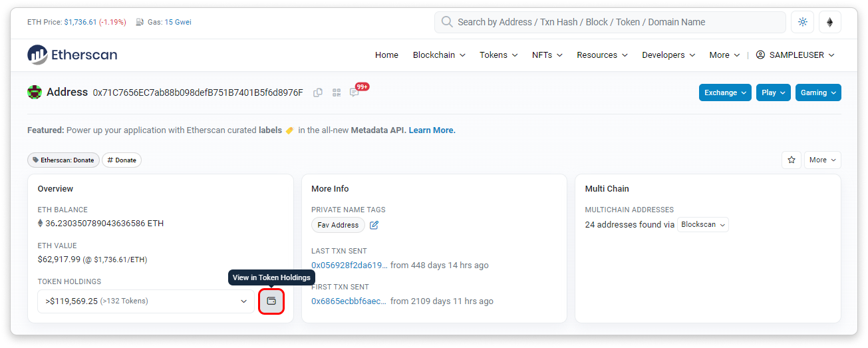This screenshot has height=348, width=868.
Task: Click the Etherscan logo
Action: pos(72,55)
